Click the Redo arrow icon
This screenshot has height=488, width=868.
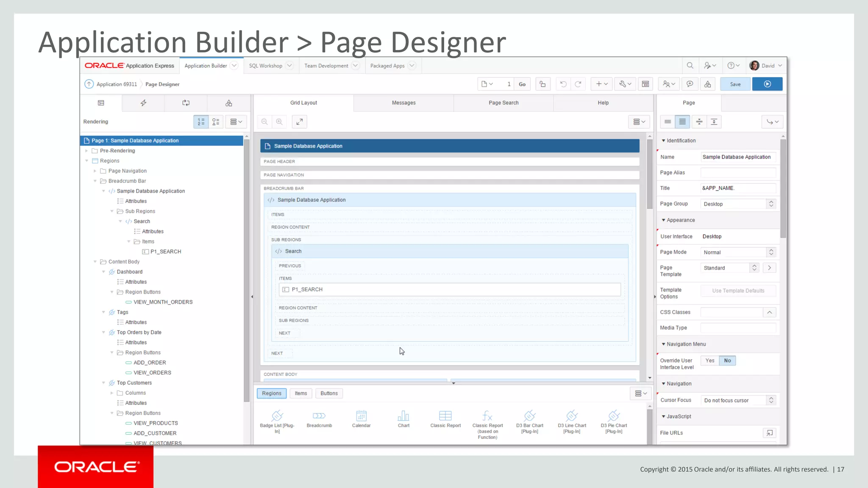578,84
